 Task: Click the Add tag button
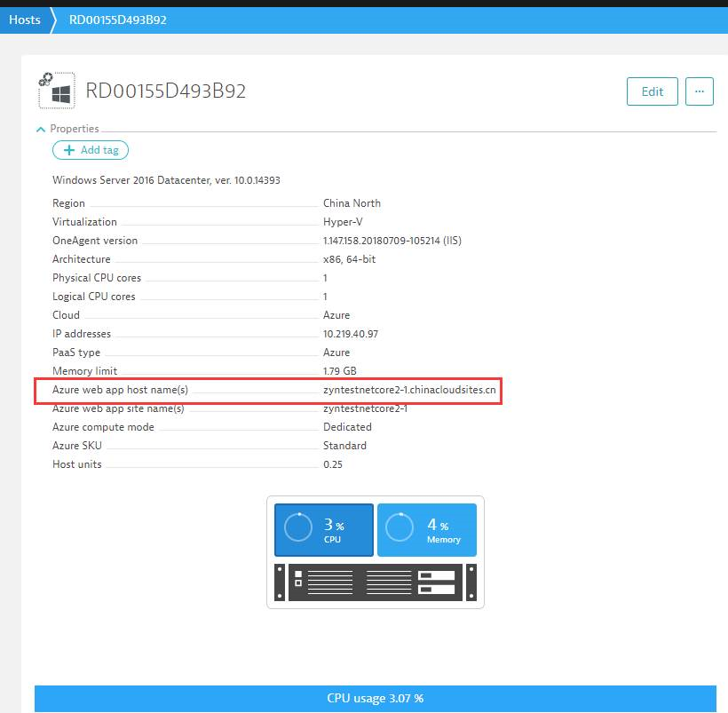pyautogui.click(x=91, y=150)
